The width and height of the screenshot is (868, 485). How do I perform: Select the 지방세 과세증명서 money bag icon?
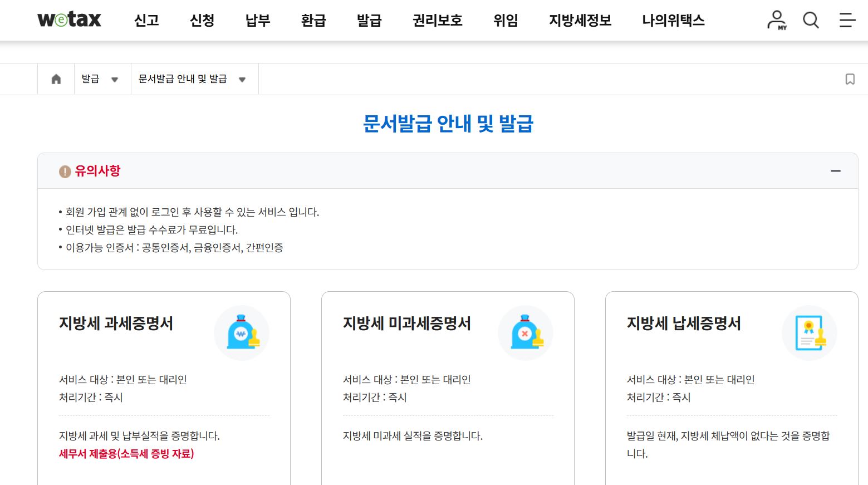coord(241,332)
